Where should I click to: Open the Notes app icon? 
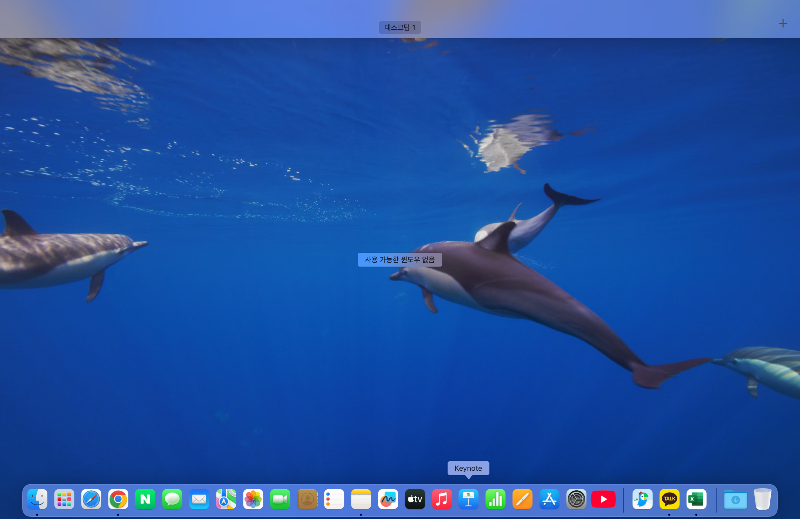[361, 499]
